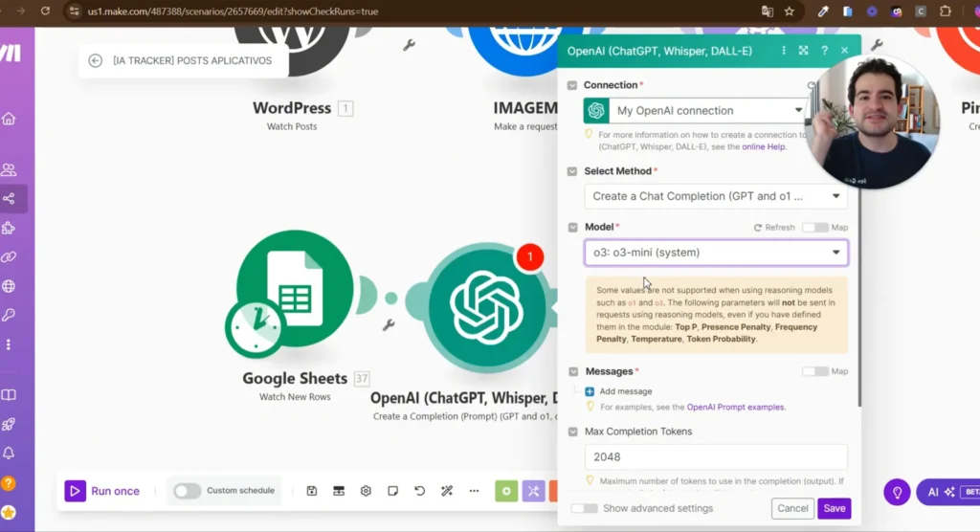This screenshot has width=980, height=532.
Task: Open explain-flow icon in bottom toolbar
Action: 339,491
